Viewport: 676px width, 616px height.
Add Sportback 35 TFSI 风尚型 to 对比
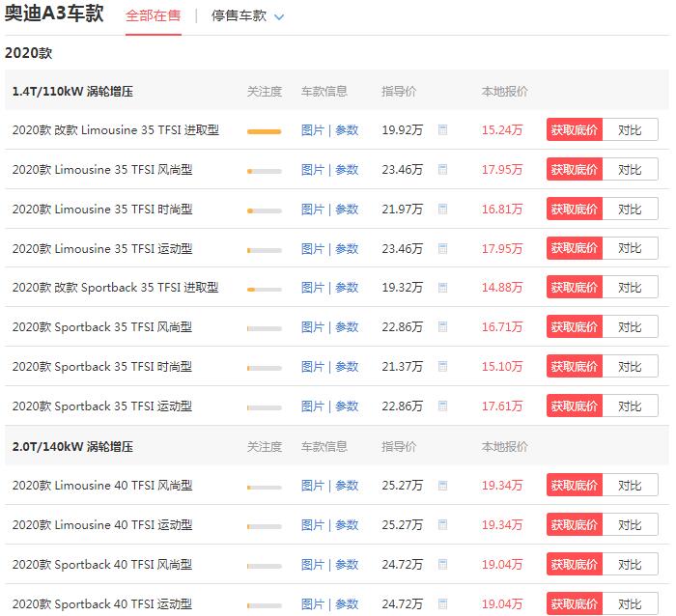coord(630,326)
